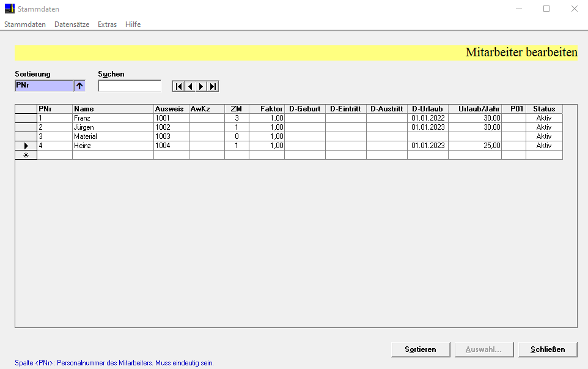Click the Name column header
The image size is (588, 369).
113,109
